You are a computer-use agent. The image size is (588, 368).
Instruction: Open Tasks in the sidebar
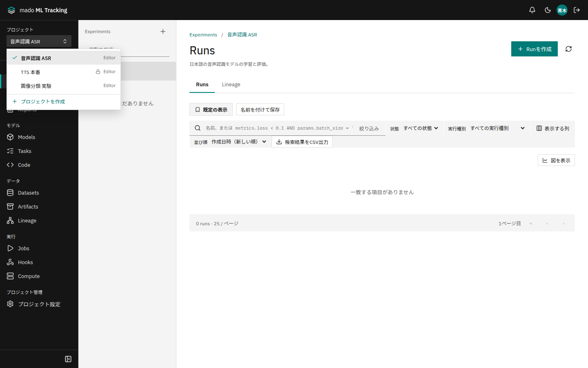[x=39, y=151]
